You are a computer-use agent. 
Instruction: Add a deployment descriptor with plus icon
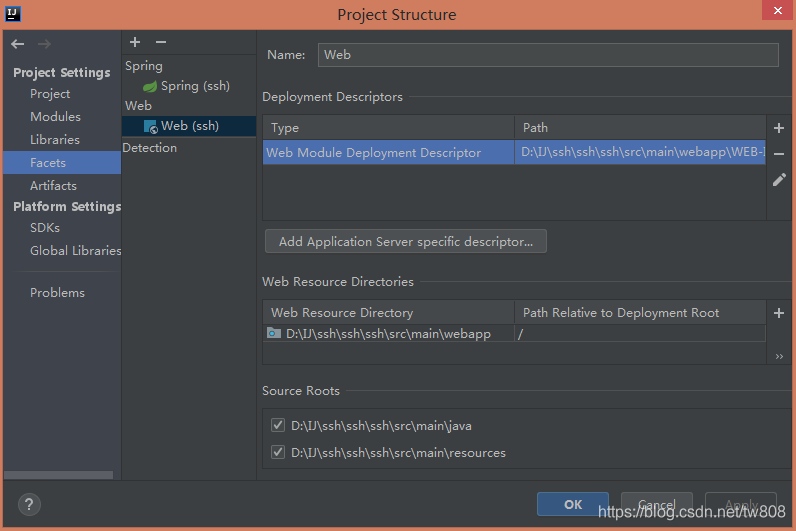(779, 128)
